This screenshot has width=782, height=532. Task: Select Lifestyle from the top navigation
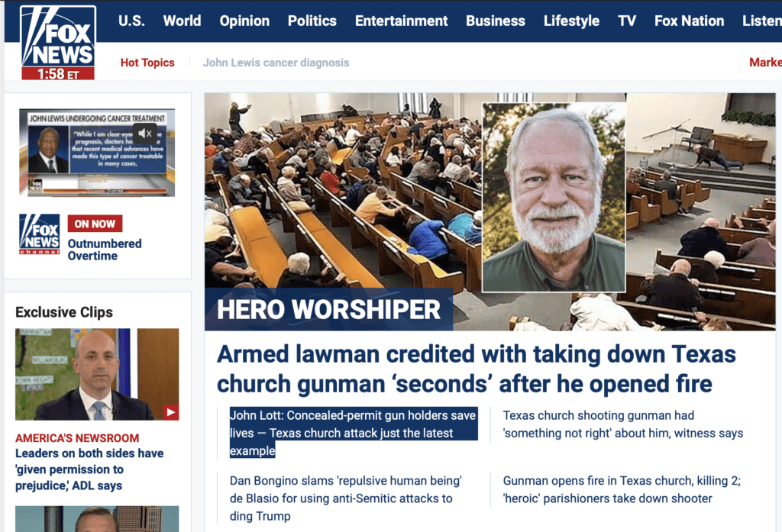click(571, 21)
